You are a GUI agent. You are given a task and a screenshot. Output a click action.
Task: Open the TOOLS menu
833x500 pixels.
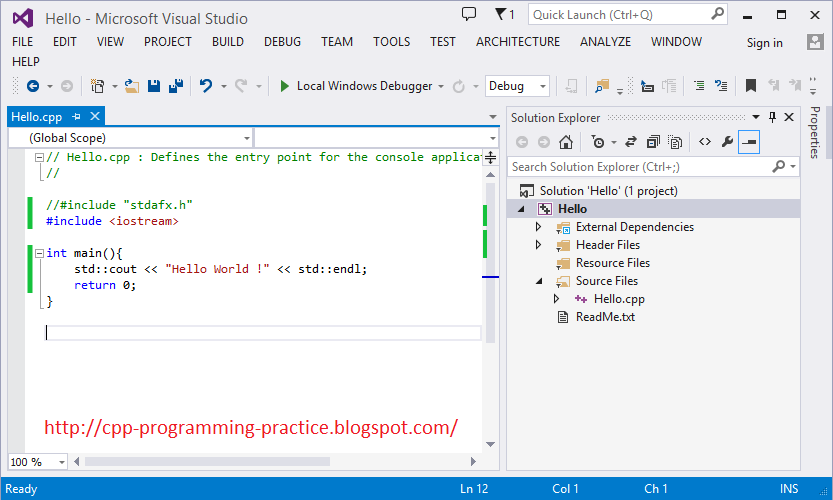pos(391,42)
